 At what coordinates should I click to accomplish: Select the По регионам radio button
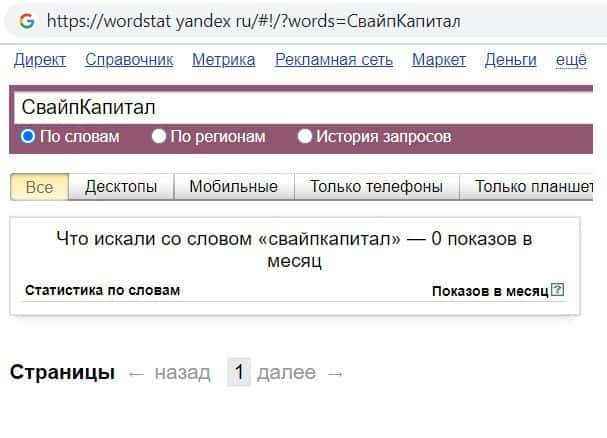click(x=159, y=136)
